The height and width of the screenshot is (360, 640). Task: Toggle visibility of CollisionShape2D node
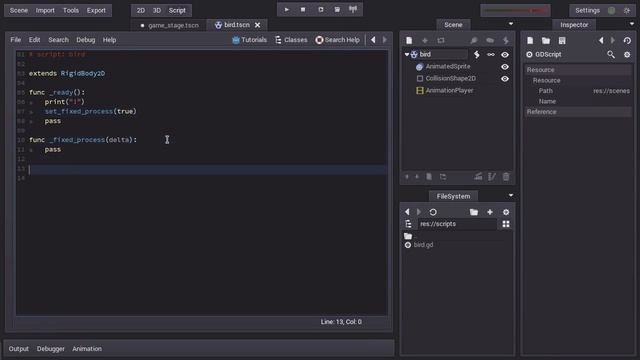pyautogui.click(x=505, y=79)
